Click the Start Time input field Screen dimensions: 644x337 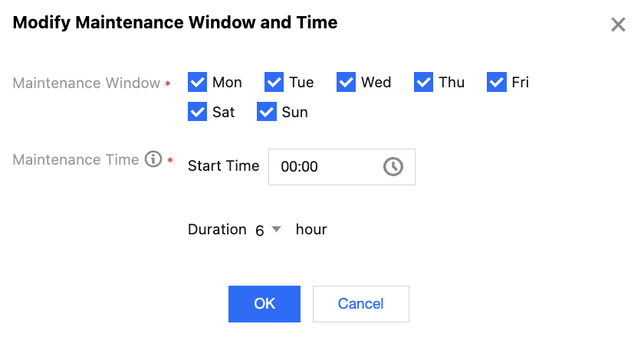click(x=326, y=166)
